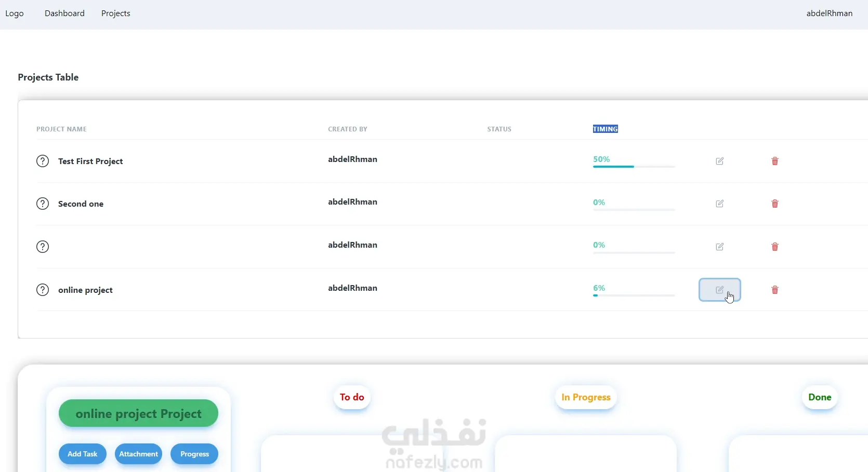The height and width of the screenshot is (472, 868).
Task: Click the highlighted TIMING column header
Action: click(606, 129)
